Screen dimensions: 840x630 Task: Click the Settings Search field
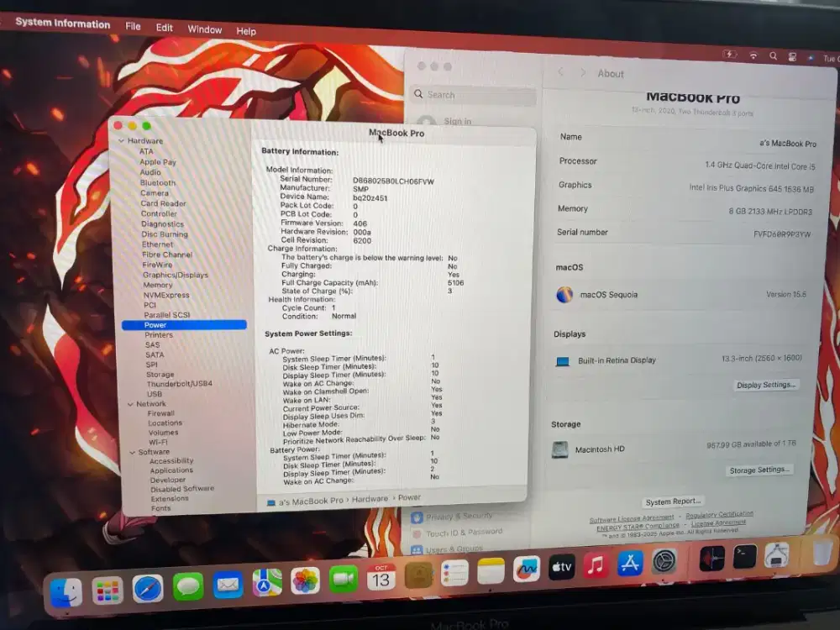[473, 95]
